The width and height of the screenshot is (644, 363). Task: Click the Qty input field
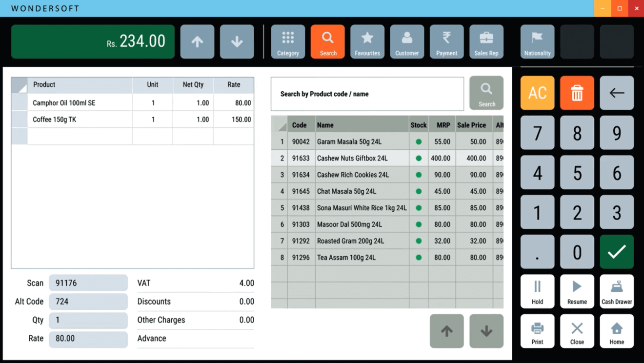[x=88, y=320]
